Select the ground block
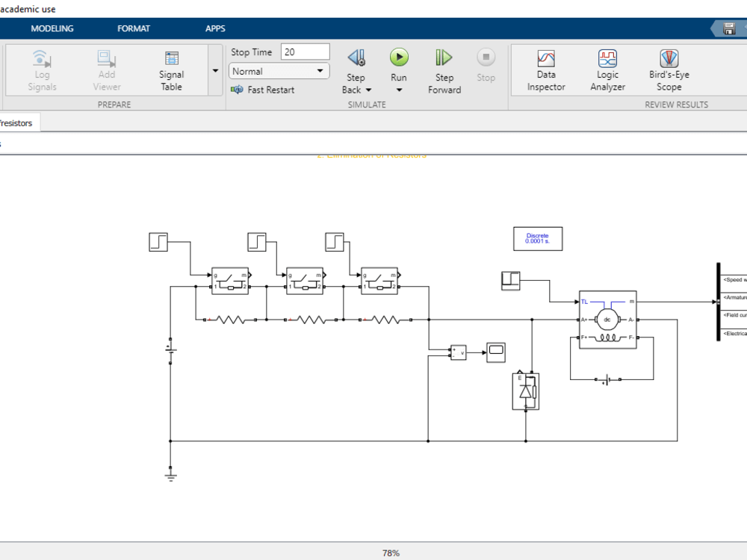Viewport: 747px width, 560px height. tap(170, 474)
